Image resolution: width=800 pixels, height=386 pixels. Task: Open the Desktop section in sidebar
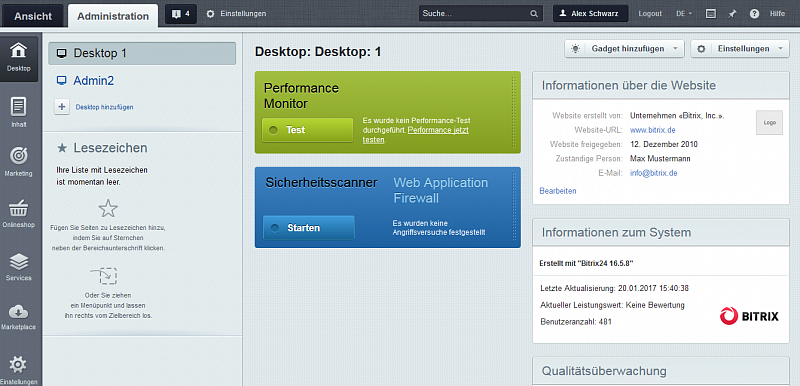point(19,59)
